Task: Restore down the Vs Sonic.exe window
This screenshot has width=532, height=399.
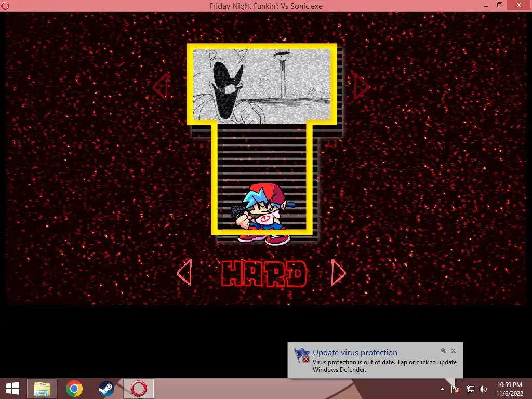Action: 500,5
